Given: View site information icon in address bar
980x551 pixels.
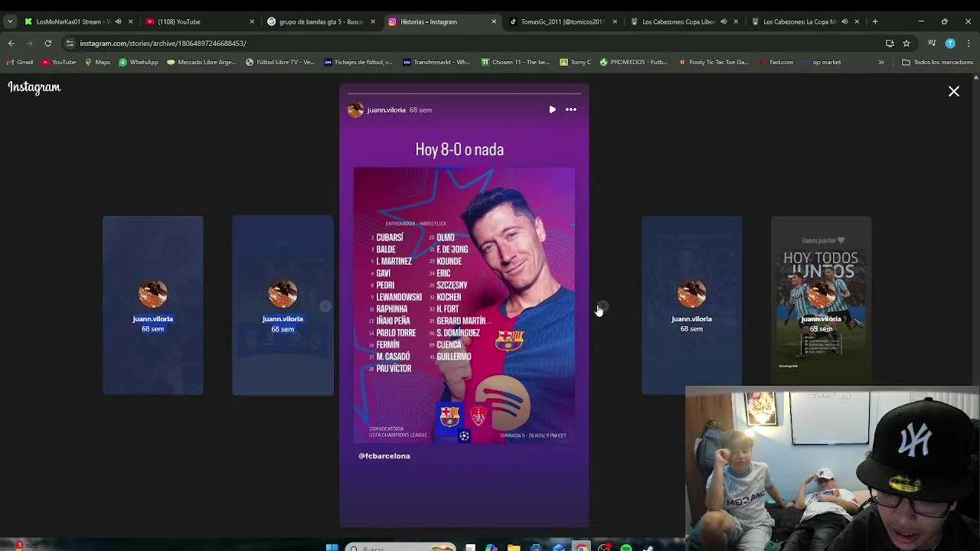Looking at the screenshot, I should point(70,44).
